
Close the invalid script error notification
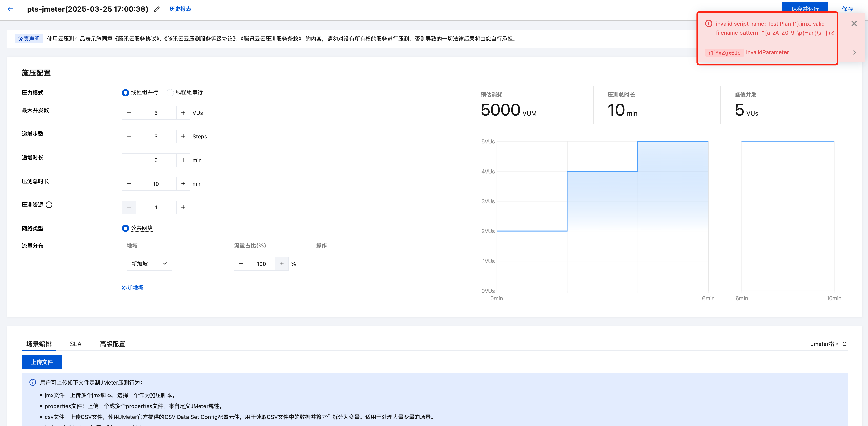coord(854,24)
